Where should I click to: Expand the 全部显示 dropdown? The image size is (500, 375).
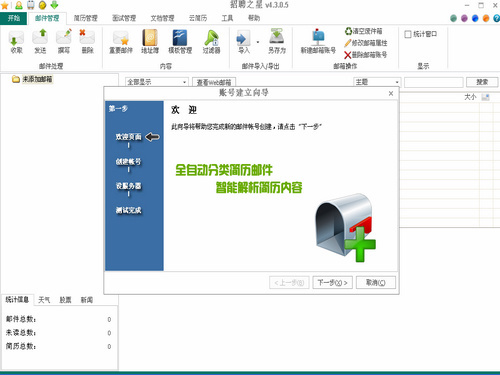[157, 82]
